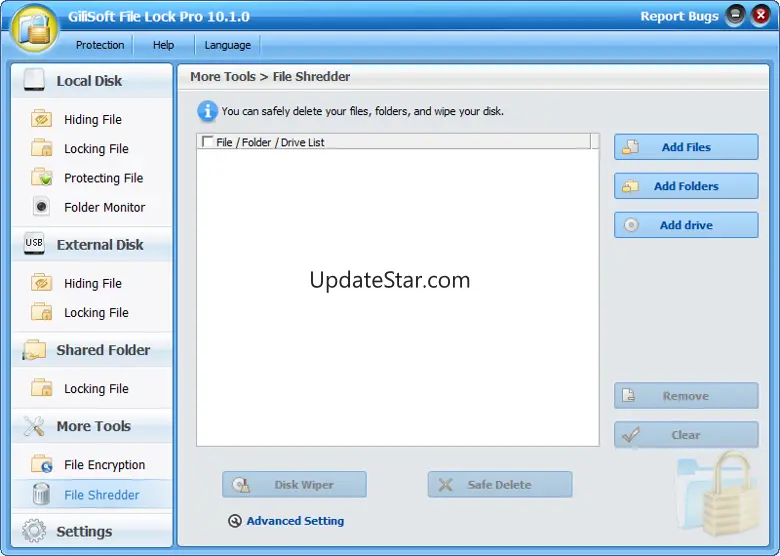Minimize the GiliSoft window

click(735, 16)
